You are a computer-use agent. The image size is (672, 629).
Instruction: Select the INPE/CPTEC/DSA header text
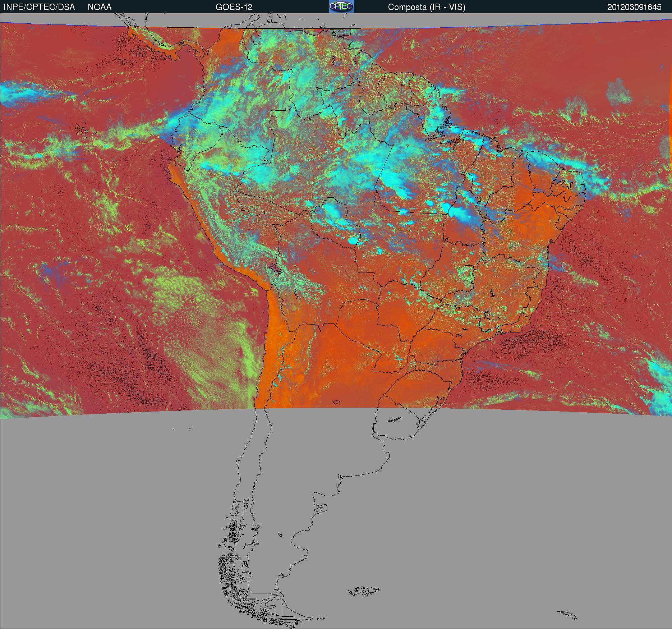39,7
